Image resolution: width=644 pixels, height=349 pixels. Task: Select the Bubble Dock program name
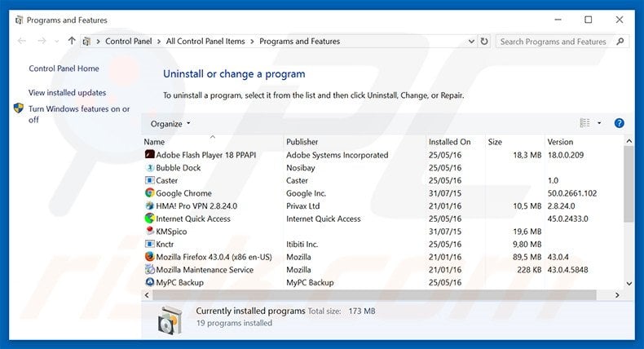179,168
